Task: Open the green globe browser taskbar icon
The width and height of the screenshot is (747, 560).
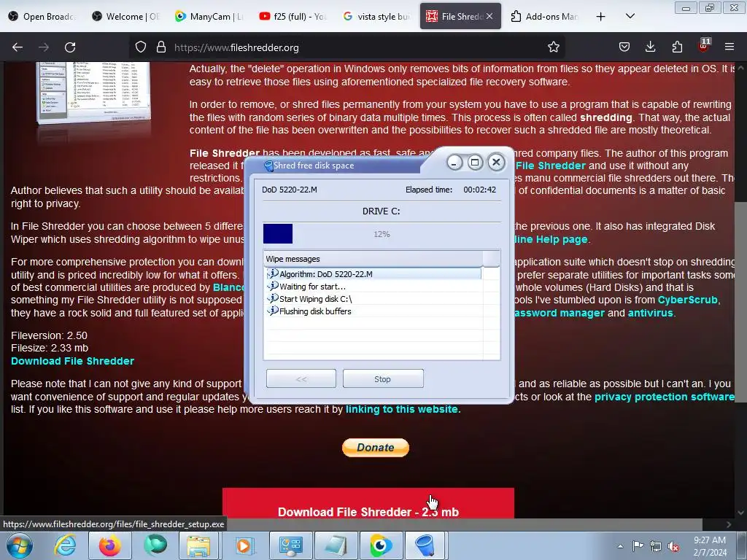Action: pos(155,545)
